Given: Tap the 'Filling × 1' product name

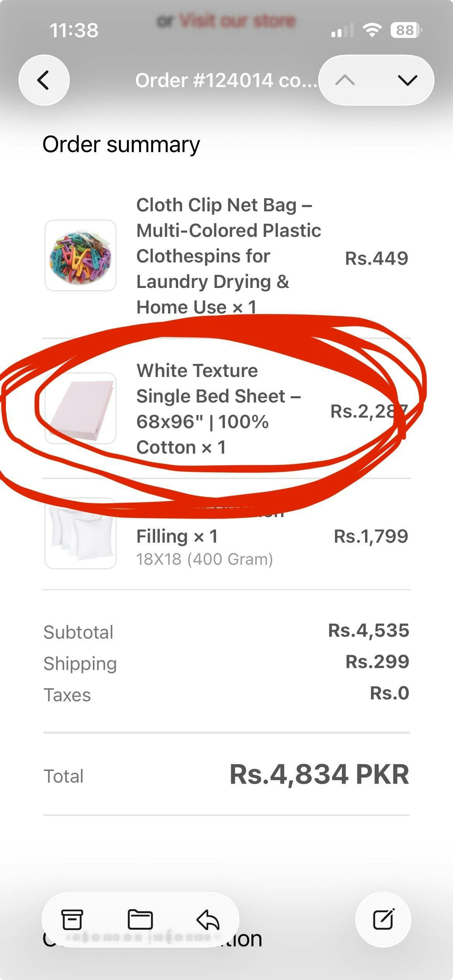Looking at the screenshot, I should point(177,536).
